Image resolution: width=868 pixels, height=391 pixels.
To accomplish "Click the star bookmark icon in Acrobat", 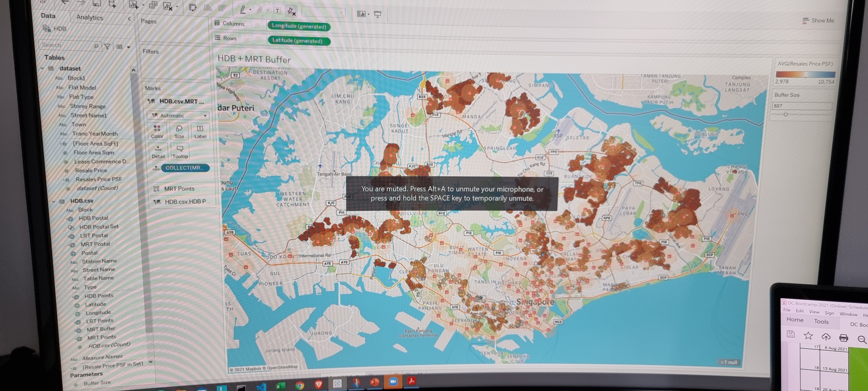I will tap(808, 335).
